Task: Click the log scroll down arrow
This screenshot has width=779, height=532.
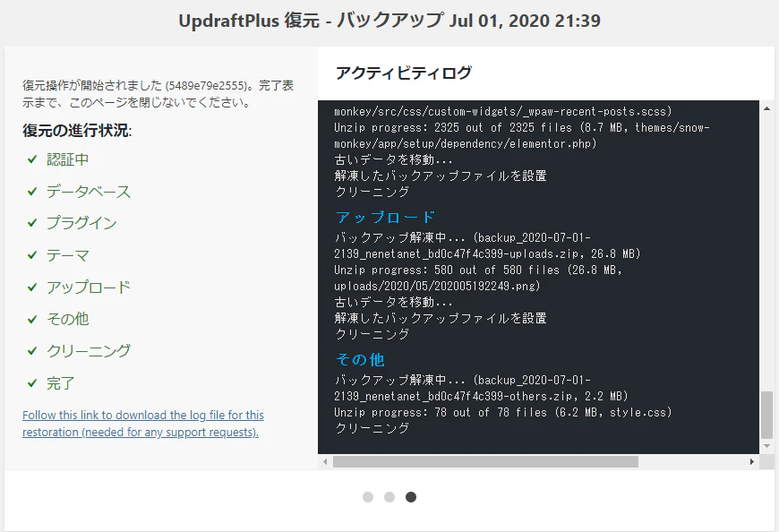Action: click(x=766, y=445)
